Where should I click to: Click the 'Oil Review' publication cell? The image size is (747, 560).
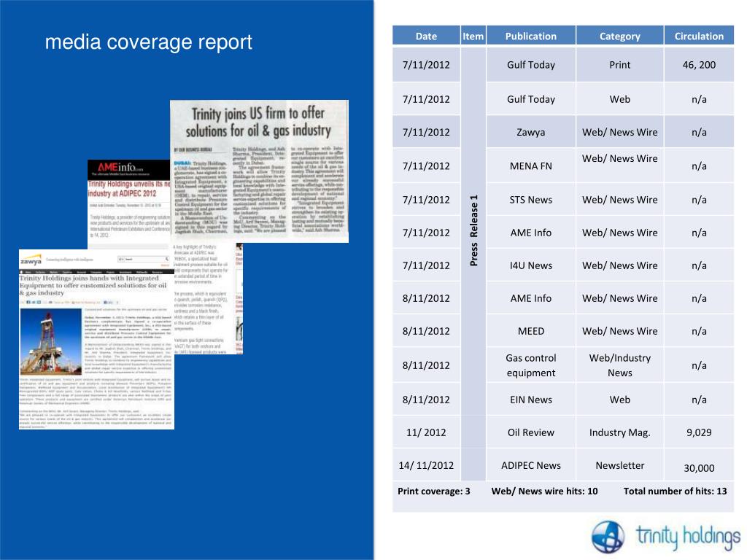(531, 432)
